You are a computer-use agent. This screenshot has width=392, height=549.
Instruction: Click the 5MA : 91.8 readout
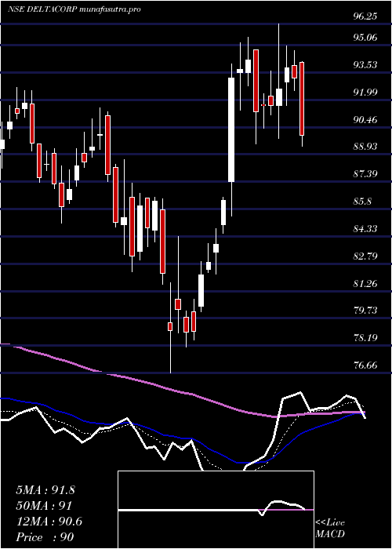(45, 490)
